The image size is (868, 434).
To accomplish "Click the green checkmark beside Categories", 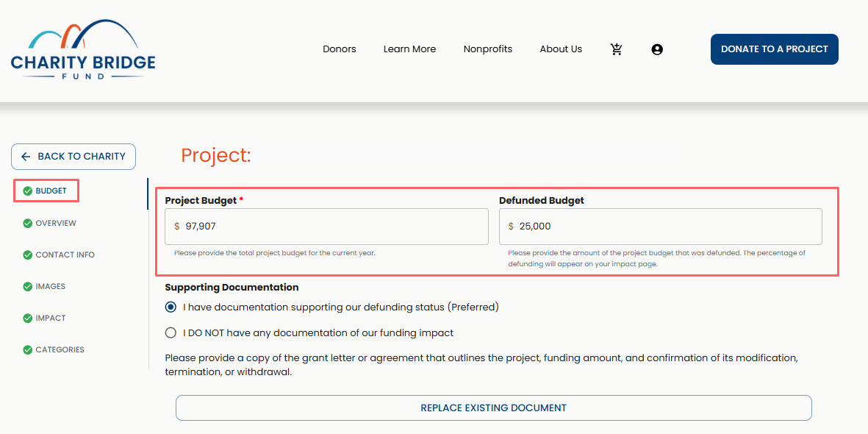I will (x=28, y=349).
